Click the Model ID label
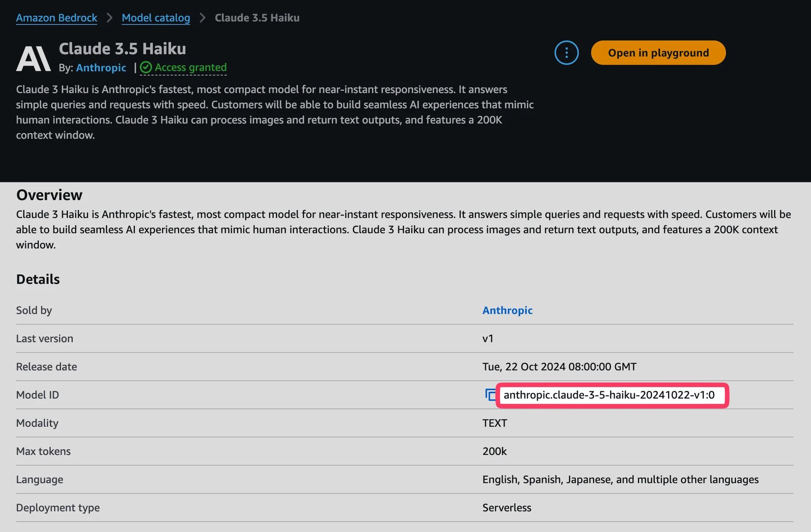The width and height of the screenshot is (811, 532). click(38, 395)
